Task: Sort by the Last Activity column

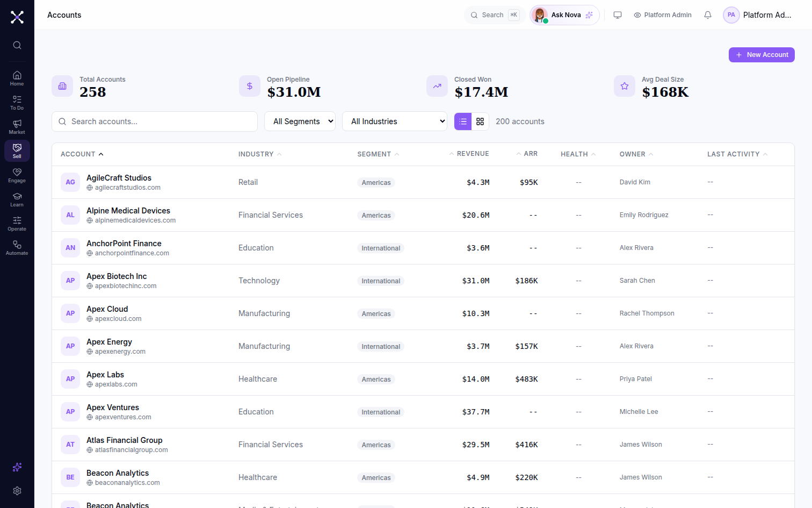Action: coord(737,154)
